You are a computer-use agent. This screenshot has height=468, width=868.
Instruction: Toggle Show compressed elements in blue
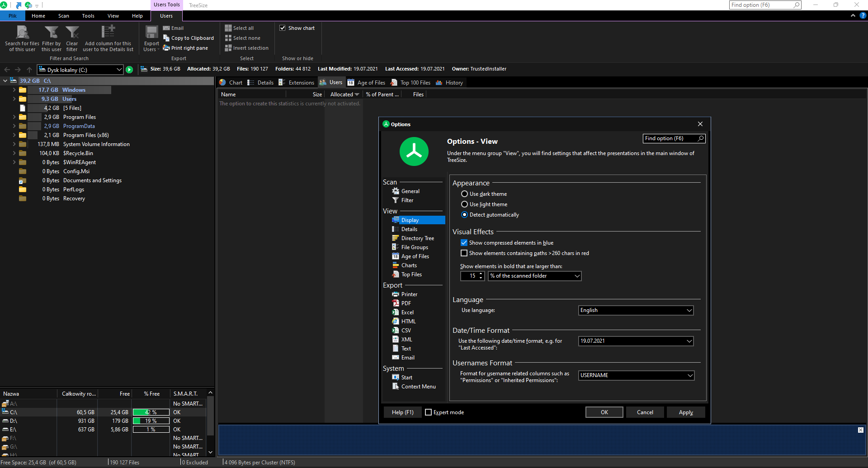click(464, 243)
